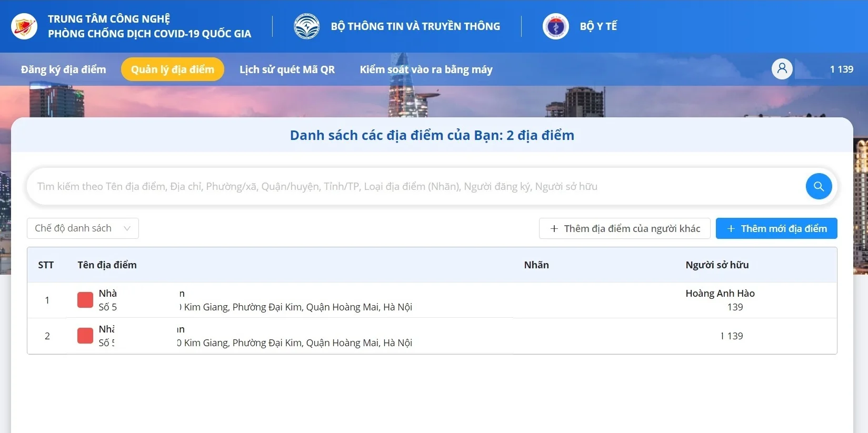Click the Người sở hữu column header
Screen dimensions: 868x433
coord(717,265)
